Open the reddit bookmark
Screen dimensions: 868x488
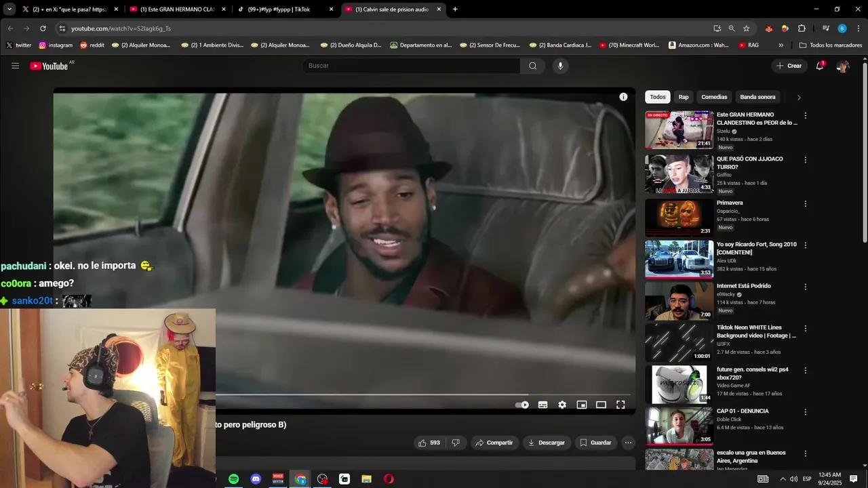pyautogui.click(x=92, y=45)
